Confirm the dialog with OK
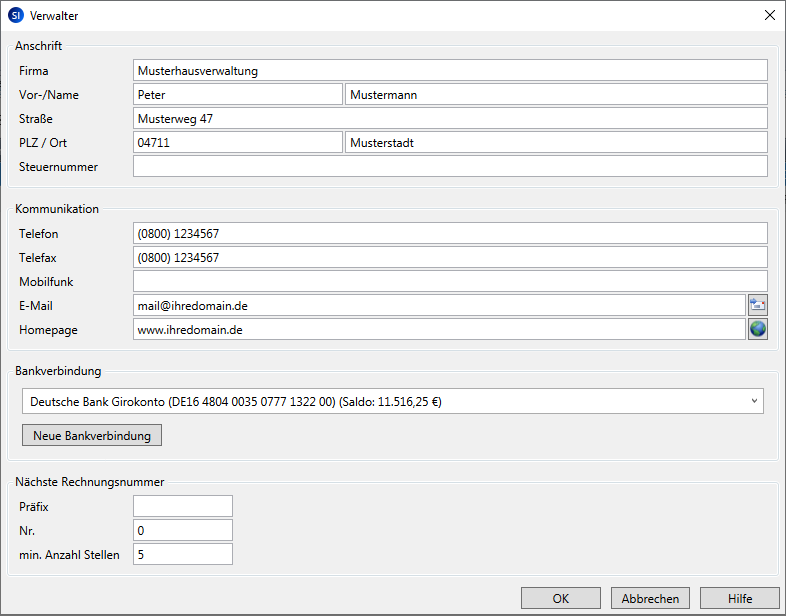Viewport: 786px width, 616px height. (x=561, y=598)
